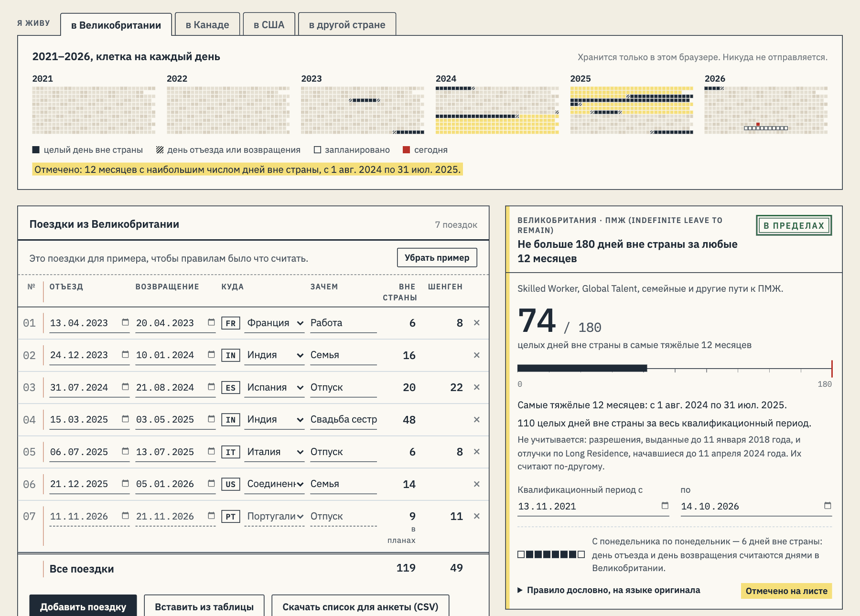Open calendar picker for return 20.04.2023
Image resolution: width=860 pixels, height=616 pixels.
pyautogui.click(x=211, y=322)
